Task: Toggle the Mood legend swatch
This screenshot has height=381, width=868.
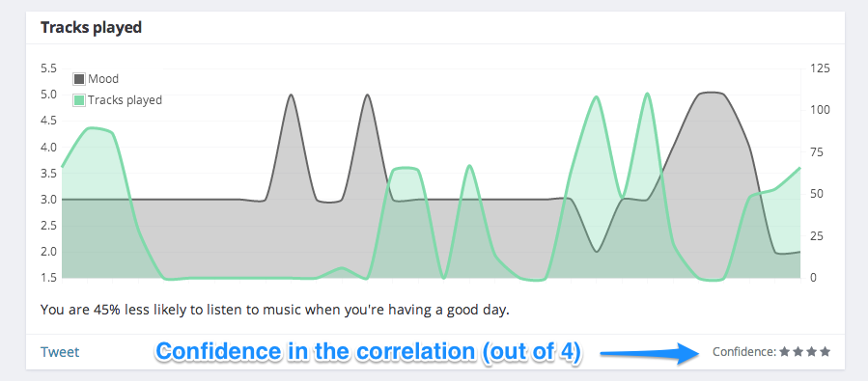Action: (79, 79)
